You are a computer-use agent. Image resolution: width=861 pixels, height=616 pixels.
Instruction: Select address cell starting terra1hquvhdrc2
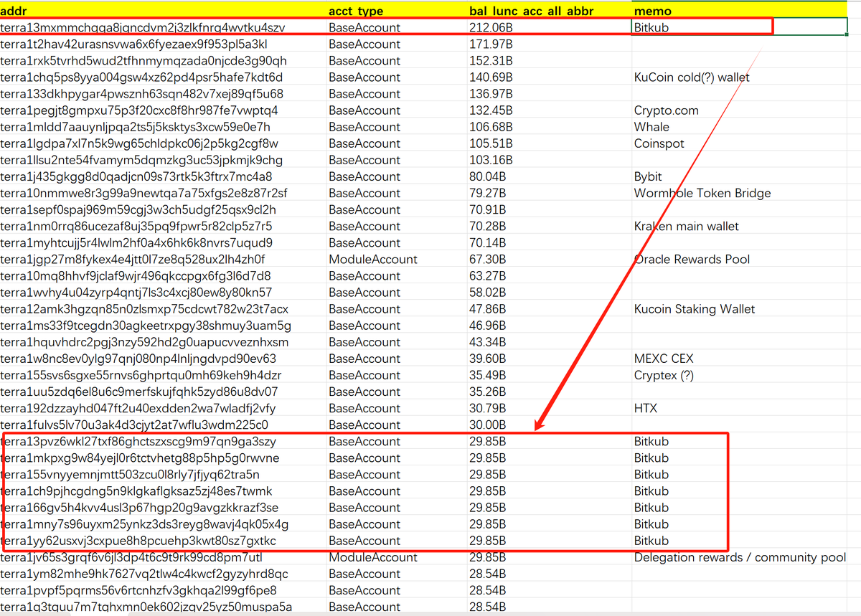click(x=163, y=341)
